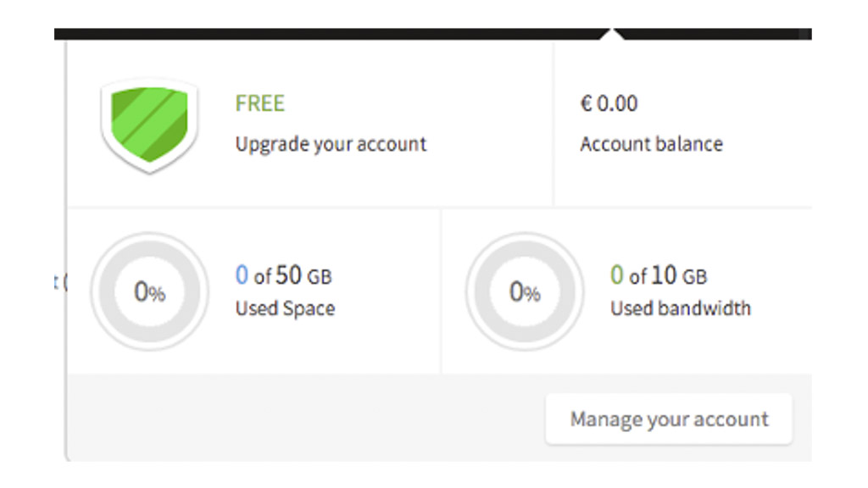Click the dark top bar

coord(339,34)
